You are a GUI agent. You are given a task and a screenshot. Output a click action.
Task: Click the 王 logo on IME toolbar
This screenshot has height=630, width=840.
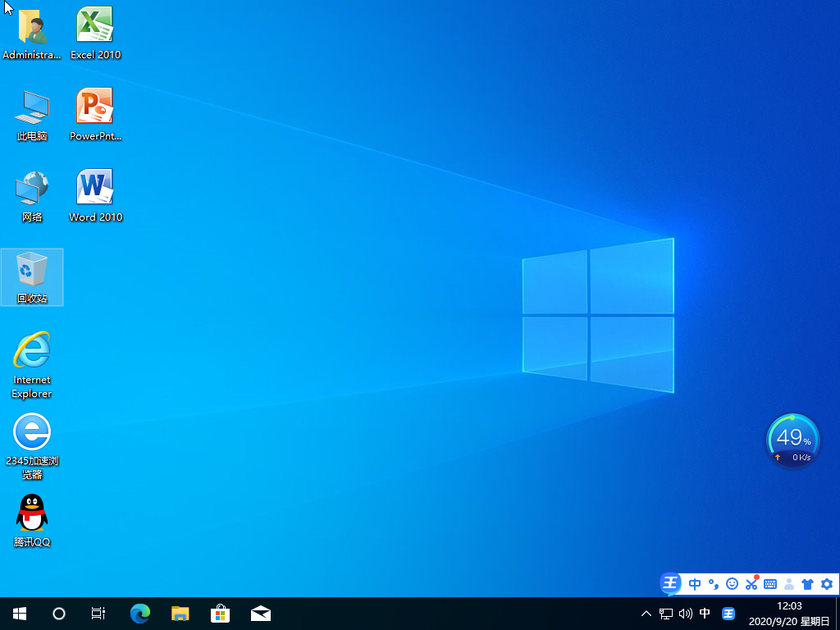point(671,584)
